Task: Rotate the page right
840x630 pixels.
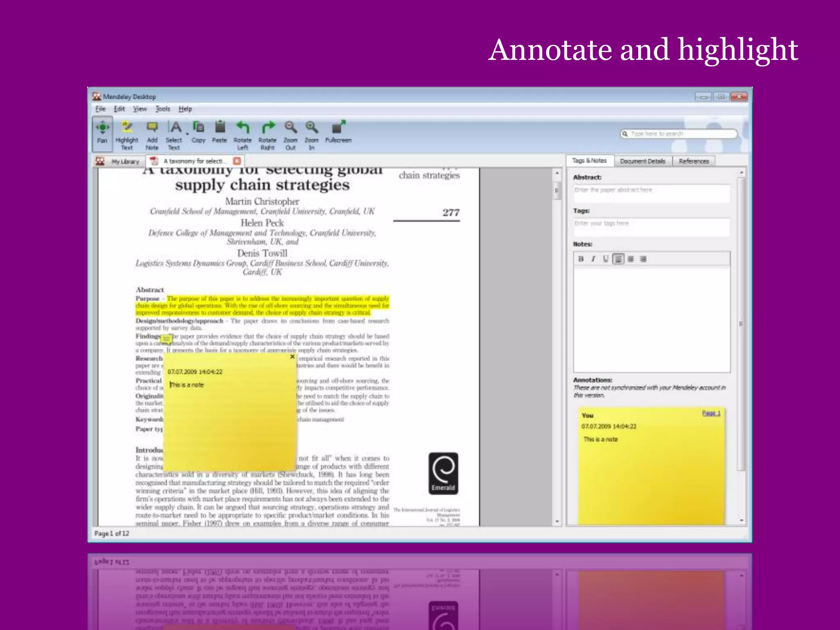Action: coord(267,135)
